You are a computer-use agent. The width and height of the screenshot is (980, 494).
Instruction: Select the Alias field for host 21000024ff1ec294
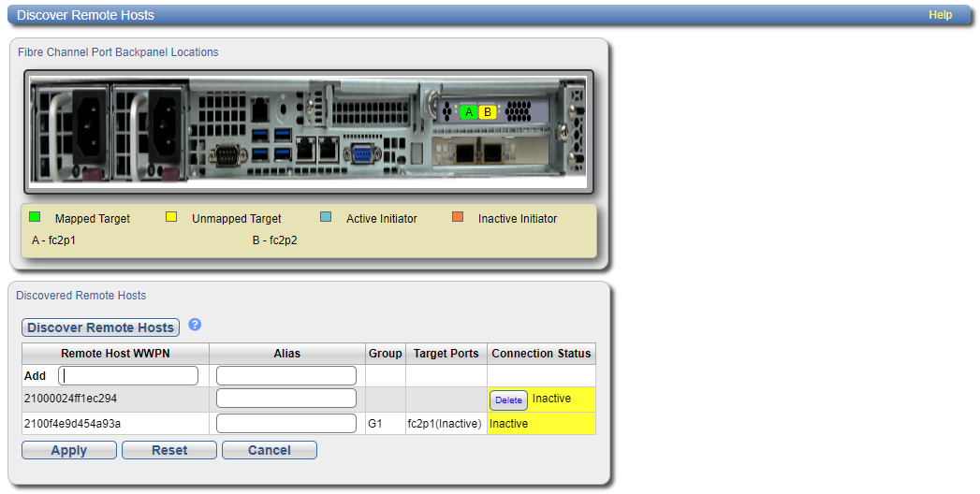(x=286, y=399)
